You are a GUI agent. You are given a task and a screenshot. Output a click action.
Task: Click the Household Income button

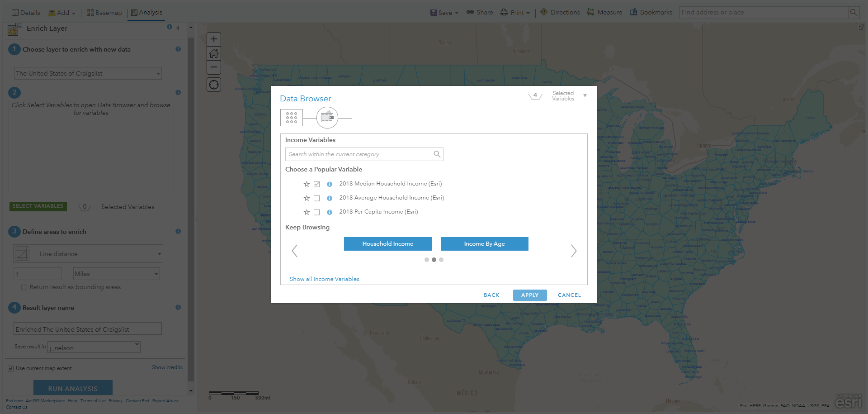[388, 244]
